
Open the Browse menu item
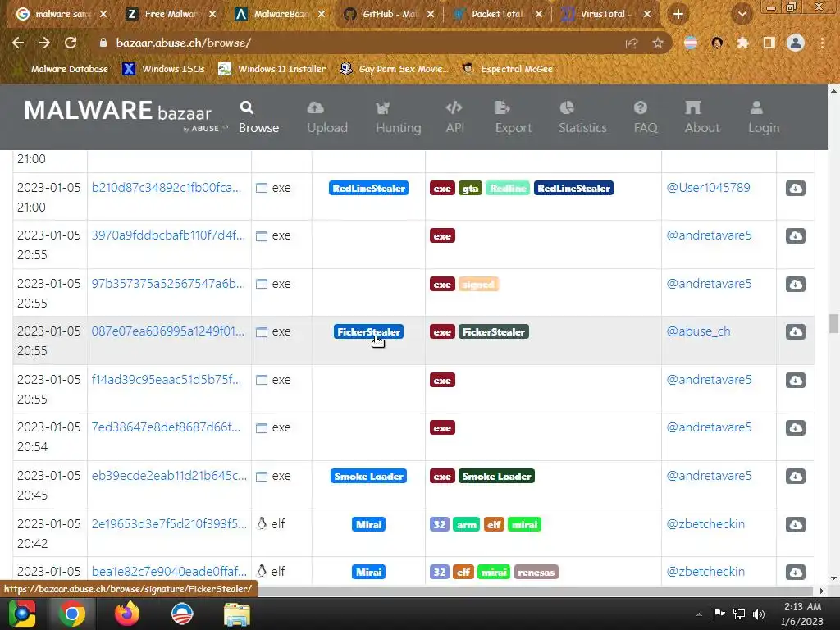tap(258, 117)
